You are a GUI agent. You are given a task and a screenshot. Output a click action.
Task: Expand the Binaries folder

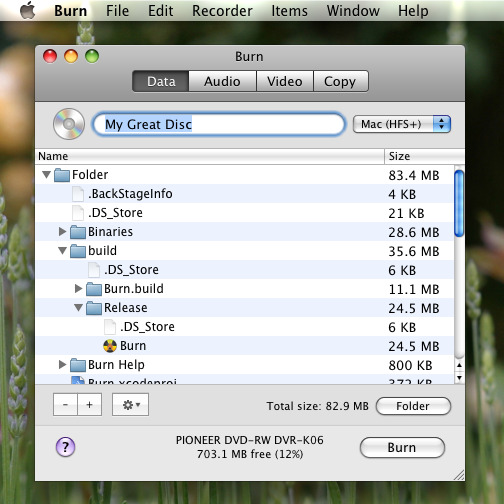tap(62, 231)
